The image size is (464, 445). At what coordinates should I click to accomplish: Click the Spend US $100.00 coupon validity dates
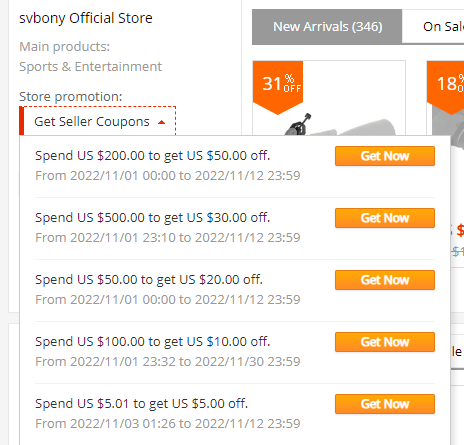click(x=168, y=362)
